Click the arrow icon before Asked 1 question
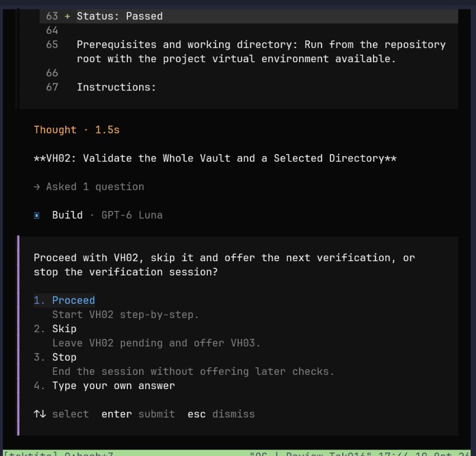Image resolution: width=476 pixels, height=456 pixels. click(x=37, y=187)
